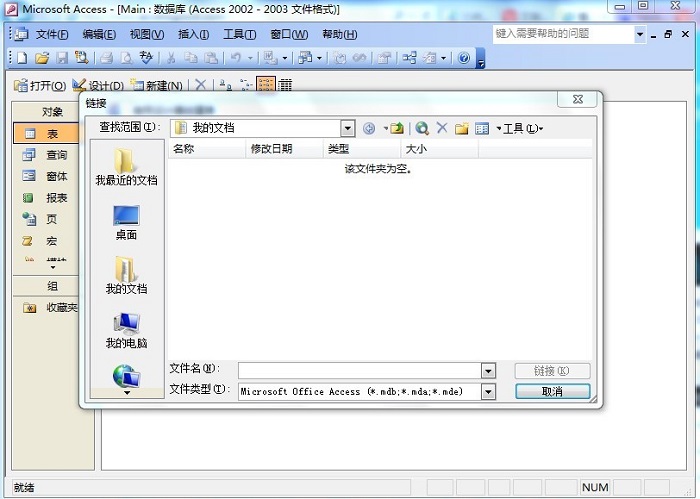Click the 新建(N) button

156,85
